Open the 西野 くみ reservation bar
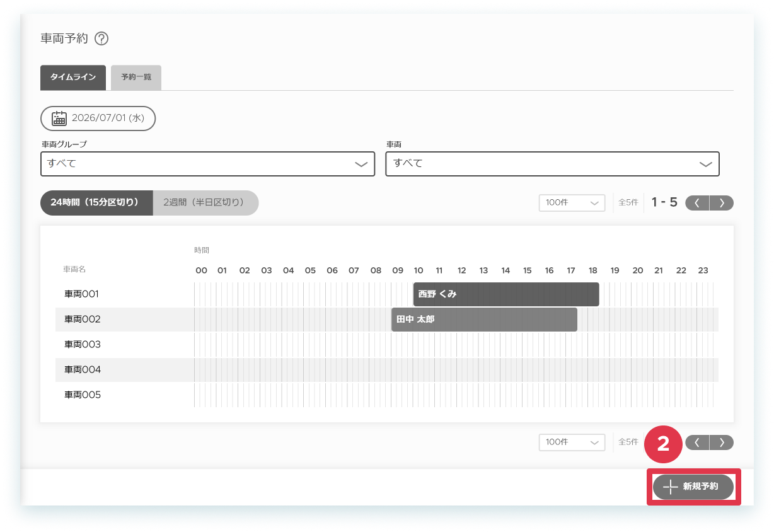Image resolution: width=774 pixels, height=532 pixels. [506, 294]
